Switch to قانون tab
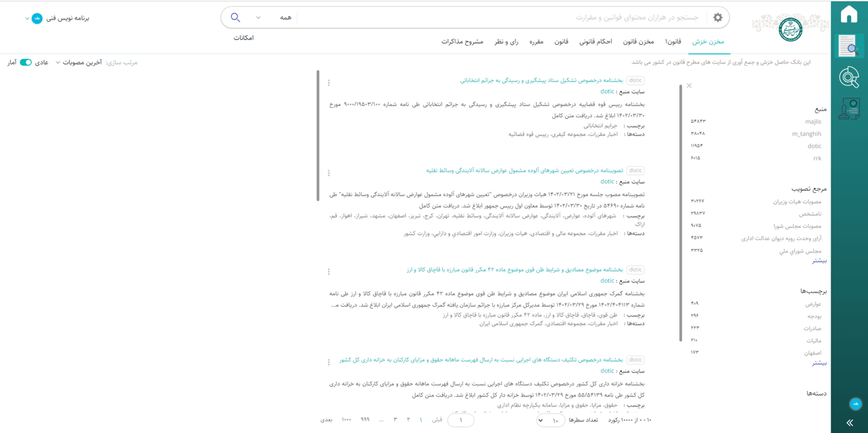Image resolution: width=868 pixels, height=433 pixels. click(x=561, y=42)
